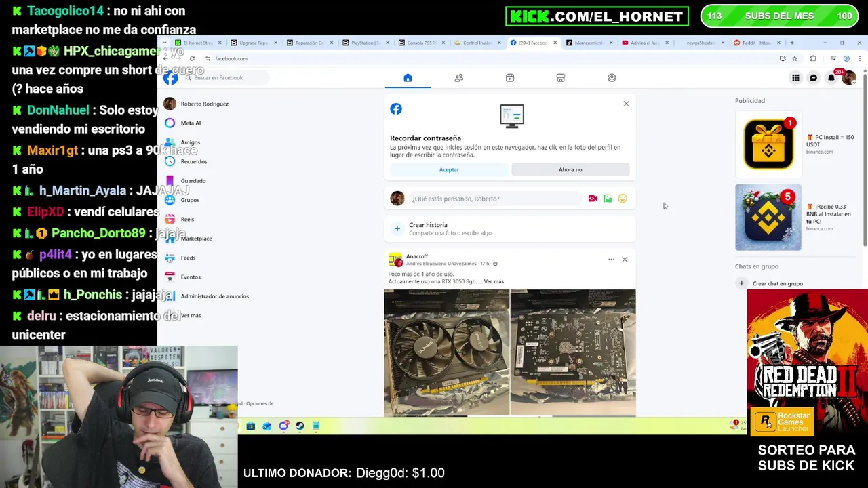Image resolution: width=868 pixels, height=488 pixels.
Task: Click the photo/video icon in composer
Action: coord(608,199)
